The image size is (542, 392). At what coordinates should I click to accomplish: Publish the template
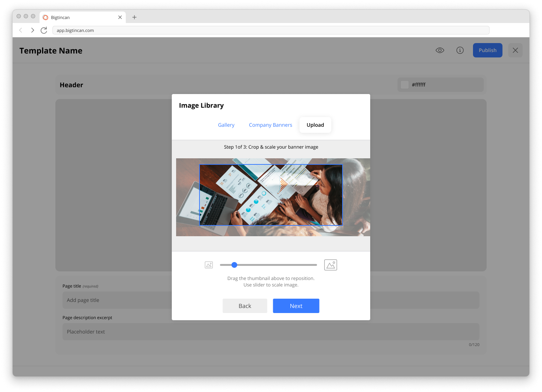click(x=487, y=50)
